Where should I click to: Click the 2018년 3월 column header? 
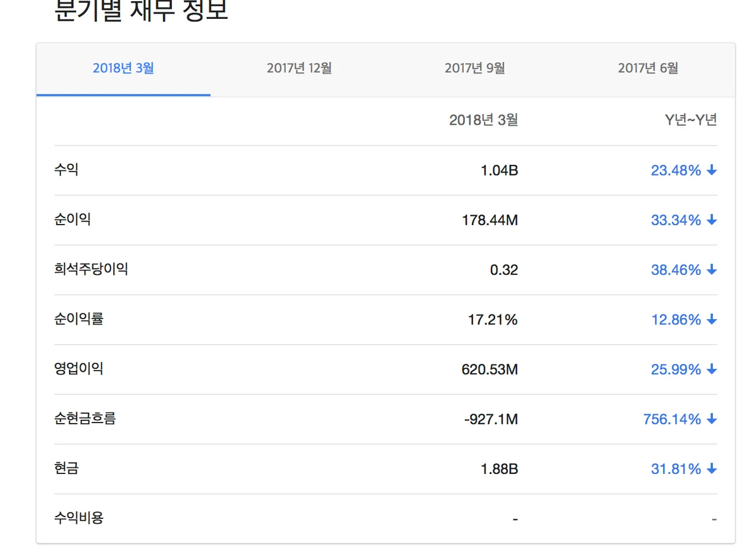483,120
